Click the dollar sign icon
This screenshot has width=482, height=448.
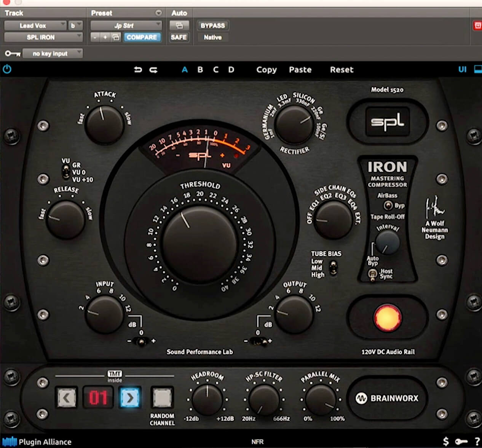[446, 442]
